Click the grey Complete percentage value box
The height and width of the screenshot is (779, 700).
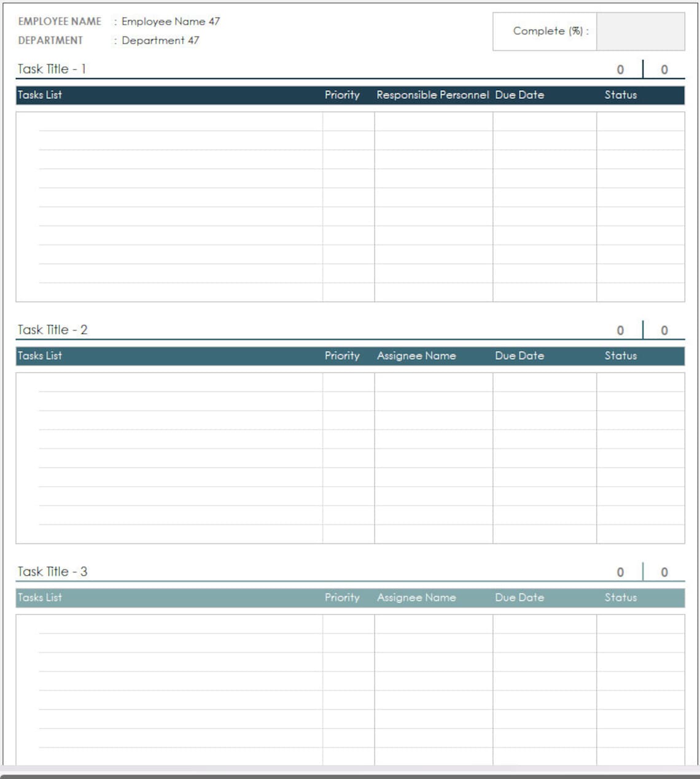[640, 31]
